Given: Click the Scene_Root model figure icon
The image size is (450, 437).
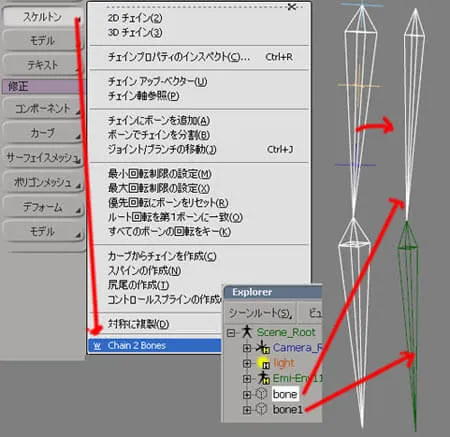Looking at the screenshot, I should [x=247, y=332].
